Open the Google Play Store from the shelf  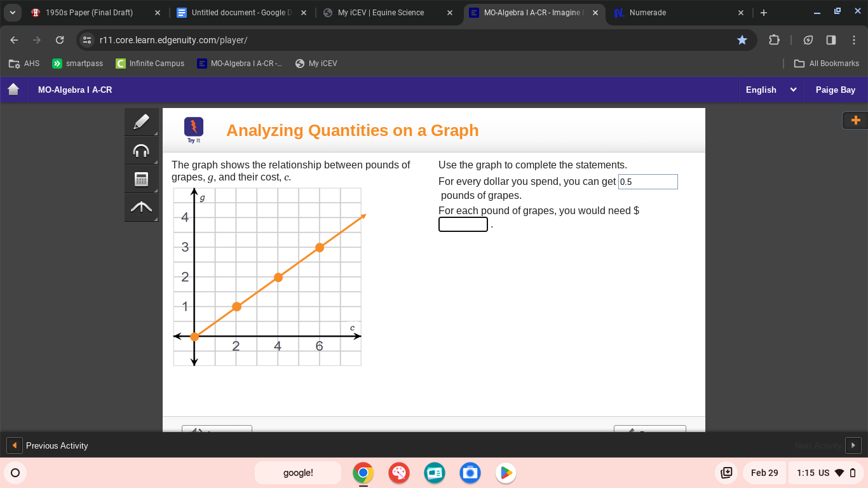[505, 473]
